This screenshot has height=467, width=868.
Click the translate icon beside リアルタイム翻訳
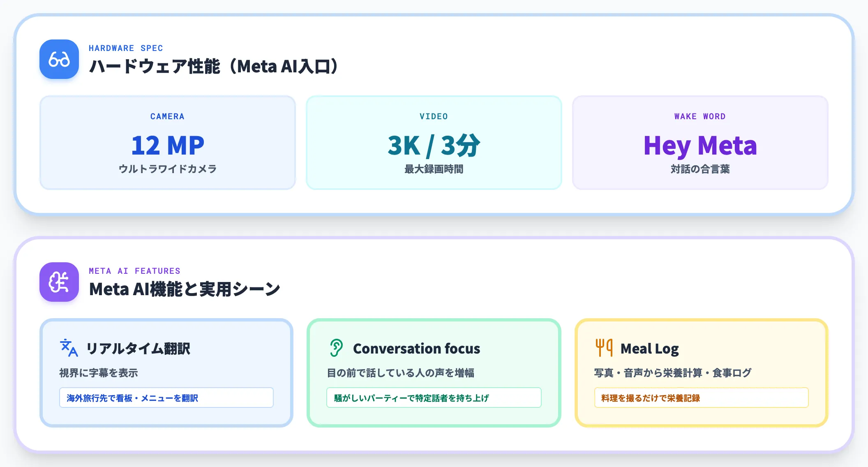click(x=69, y=348)
